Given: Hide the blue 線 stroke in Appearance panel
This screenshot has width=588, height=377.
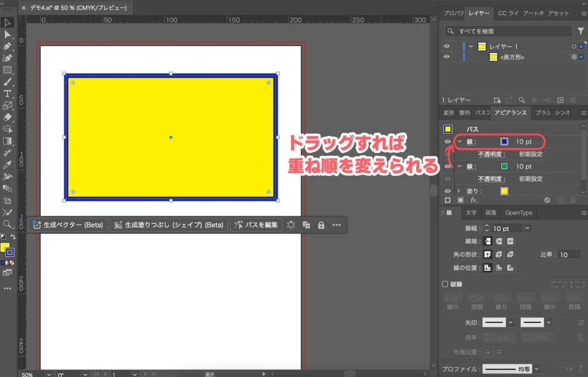Looking at the screenshot, I should [x=447, y=142].
